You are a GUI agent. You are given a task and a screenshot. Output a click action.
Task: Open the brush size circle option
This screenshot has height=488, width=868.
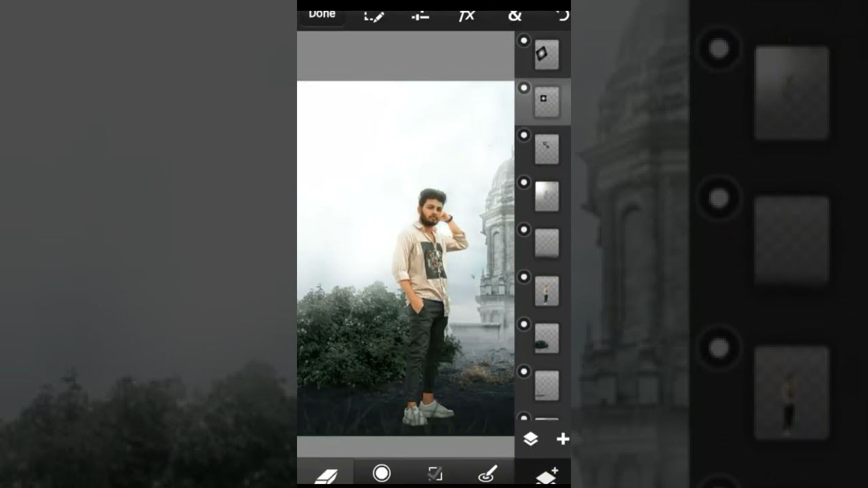pos(382,473)
